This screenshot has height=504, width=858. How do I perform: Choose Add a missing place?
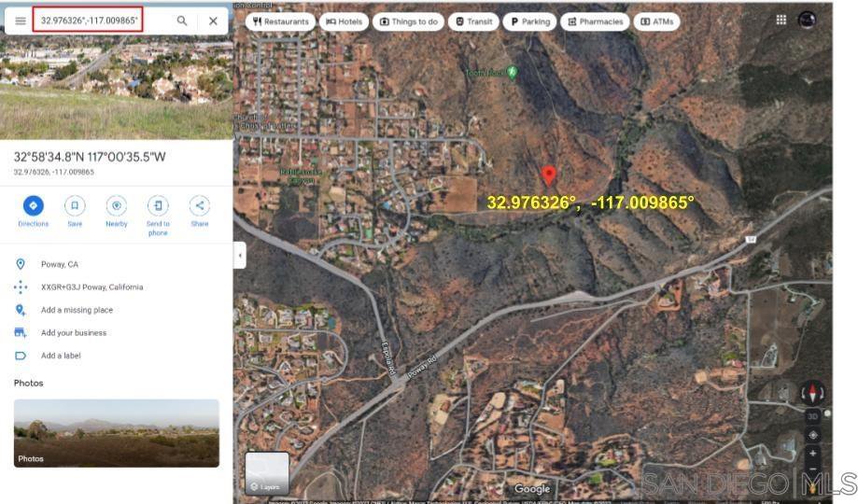(77, 310)
